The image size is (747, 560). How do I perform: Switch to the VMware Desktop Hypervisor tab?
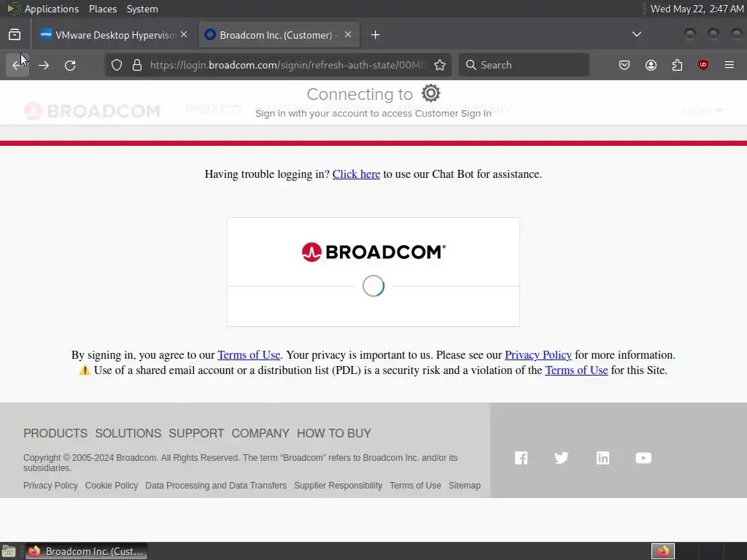115,35
